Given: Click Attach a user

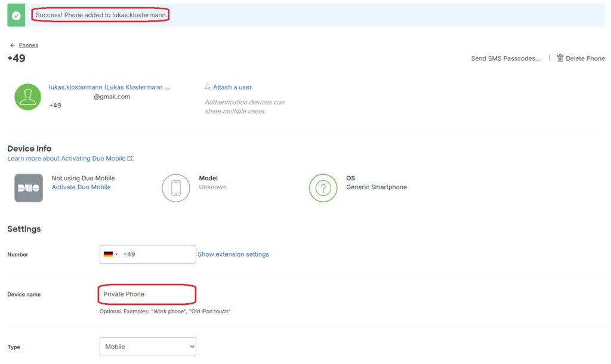Looking at the screenshot, I should point(232,87).
